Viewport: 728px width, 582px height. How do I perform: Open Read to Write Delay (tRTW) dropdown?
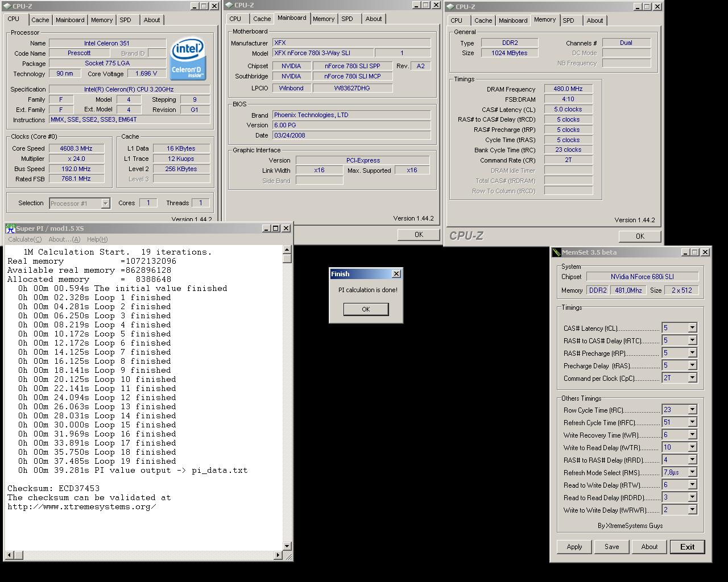coord(692,485)
